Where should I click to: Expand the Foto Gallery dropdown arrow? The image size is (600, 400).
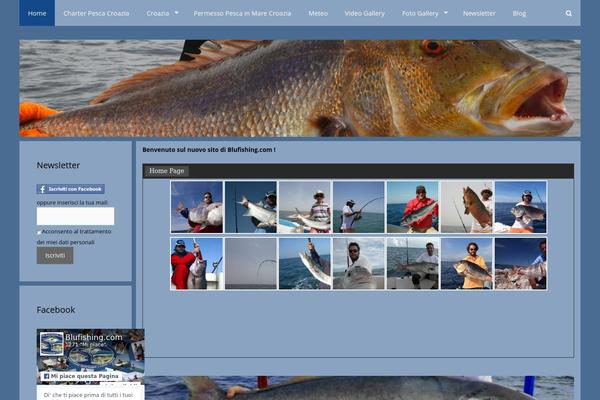[x=446, y=13]
